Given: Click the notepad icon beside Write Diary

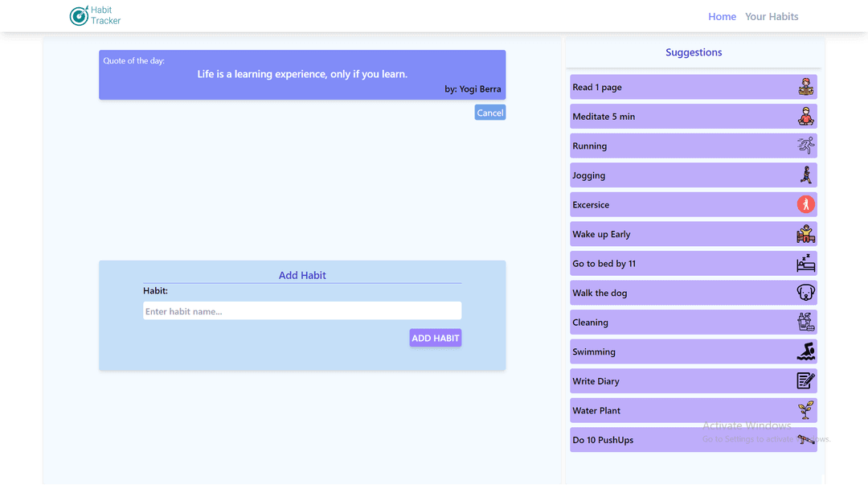Looking at the screenshot, I should [x=805, y=380].
